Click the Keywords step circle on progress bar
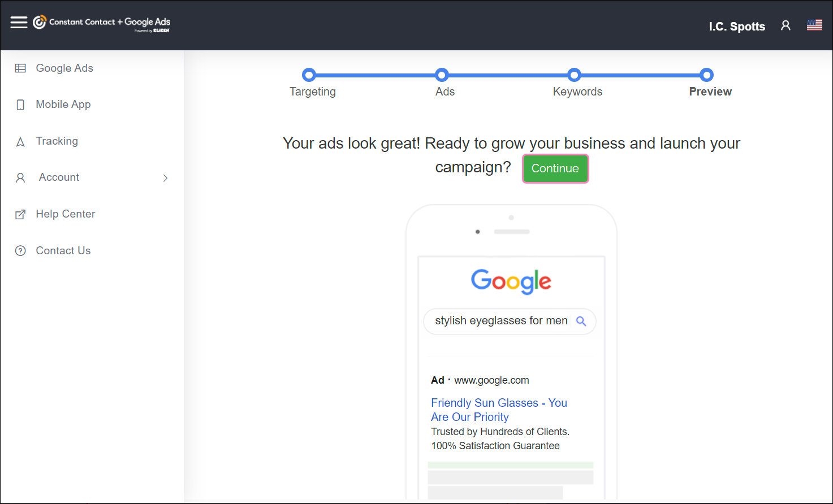833x504 pixels. pos(574,75)
